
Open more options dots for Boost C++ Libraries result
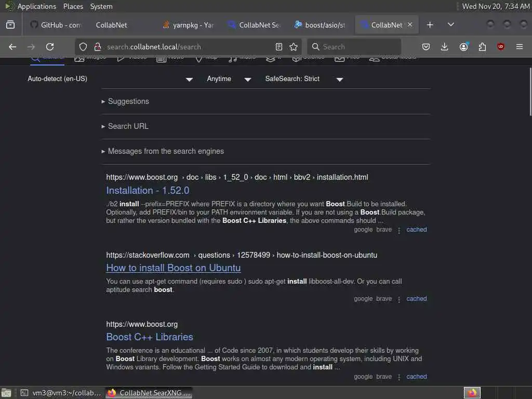pyautogui.click(x=399, y=377)
